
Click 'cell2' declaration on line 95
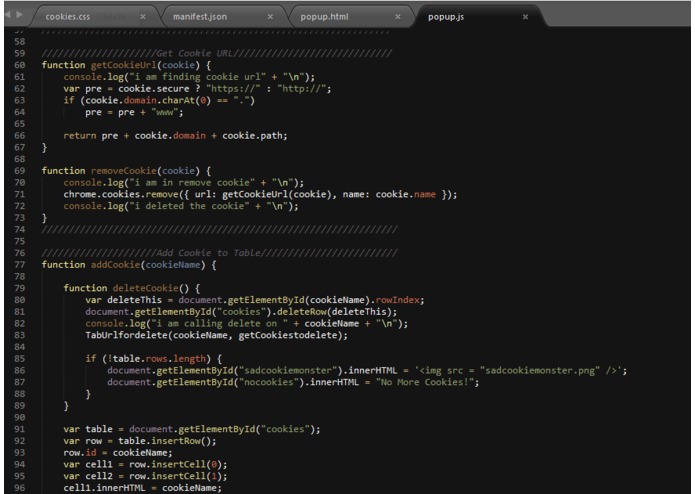click(99, 476)
